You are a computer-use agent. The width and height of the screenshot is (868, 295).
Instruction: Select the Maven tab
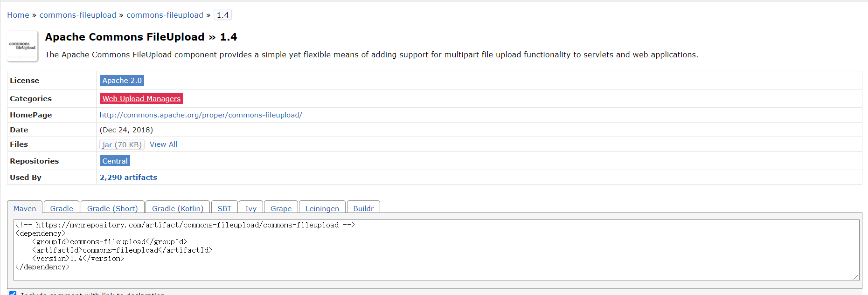(25, 208)
